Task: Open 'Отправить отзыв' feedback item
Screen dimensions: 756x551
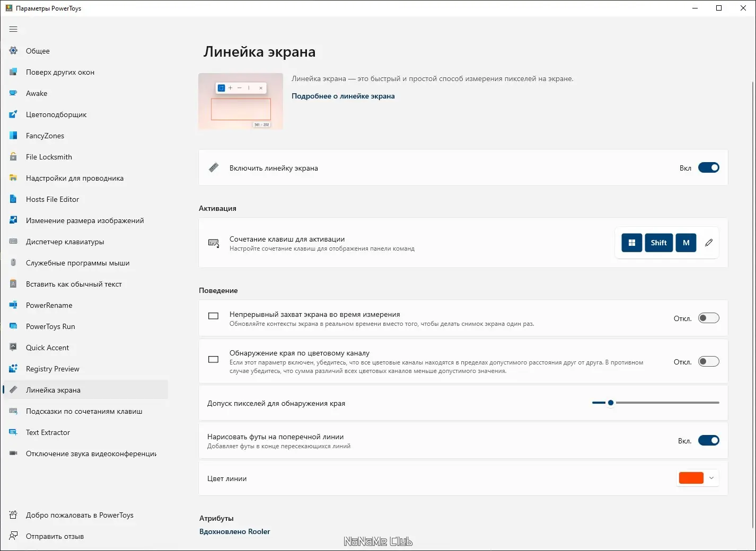Action: click(x=55, y=536)
